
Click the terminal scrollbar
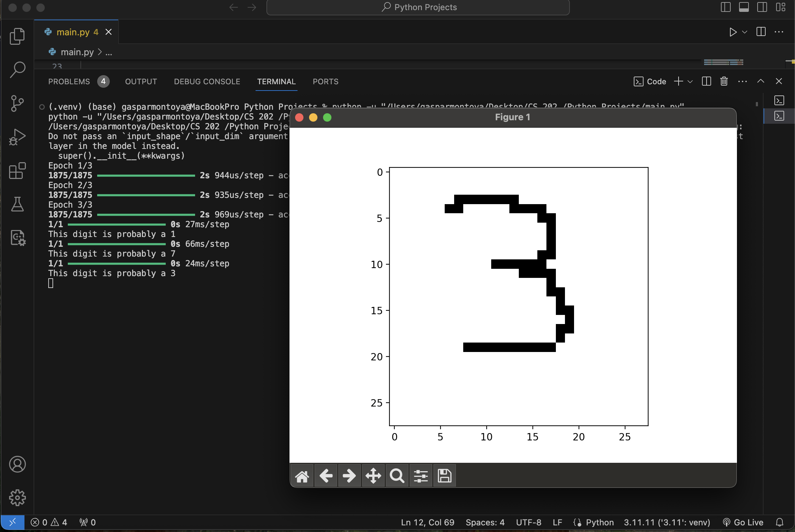click(x=757, y=104)
